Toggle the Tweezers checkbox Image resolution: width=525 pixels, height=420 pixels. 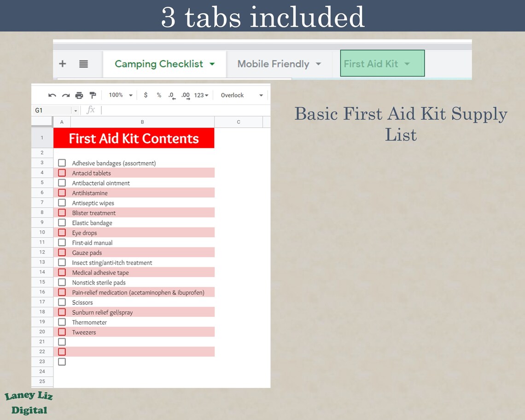click(x=62, y=332)
